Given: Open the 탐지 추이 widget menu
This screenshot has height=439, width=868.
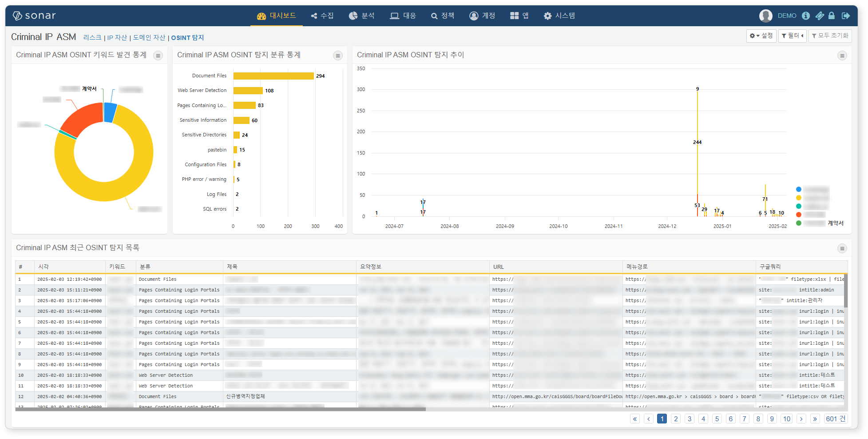Looking at the screenshot, I should click(x=842, y=56).
